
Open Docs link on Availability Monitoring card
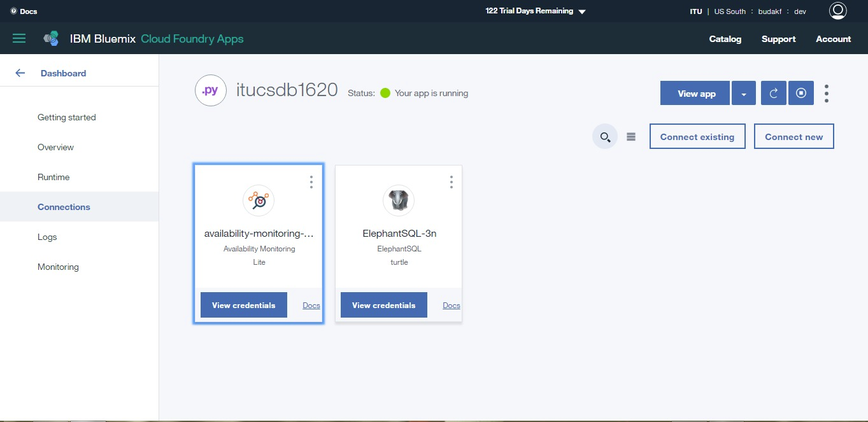311,306
